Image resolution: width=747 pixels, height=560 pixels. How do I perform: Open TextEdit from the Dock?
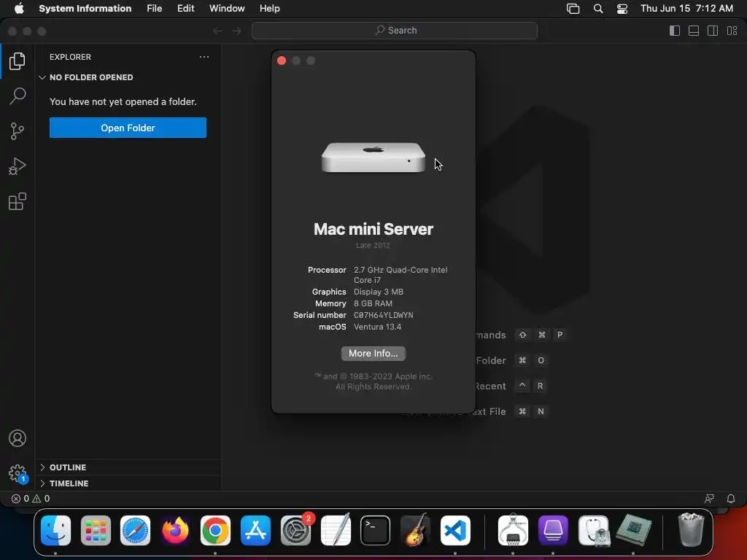[x=336, y=530]
